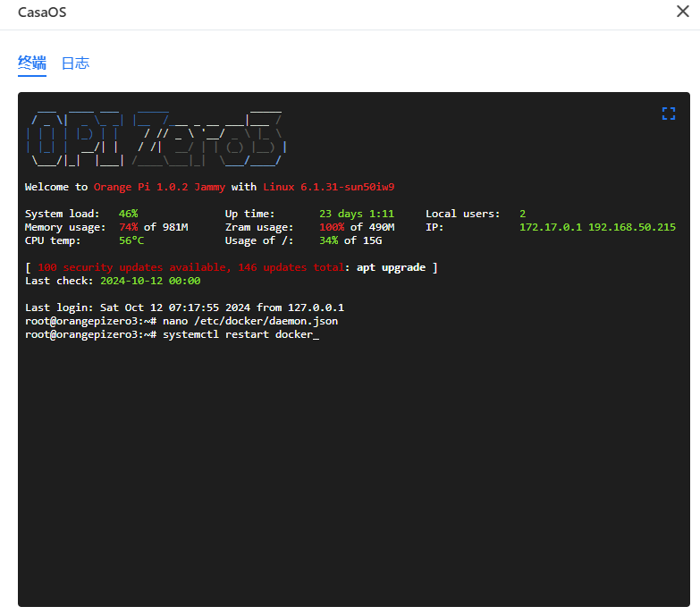The width and height of the screenshot is (700, 615).
Task: Click the Last login line from 127.0.0.1
Action: [184, 307]
